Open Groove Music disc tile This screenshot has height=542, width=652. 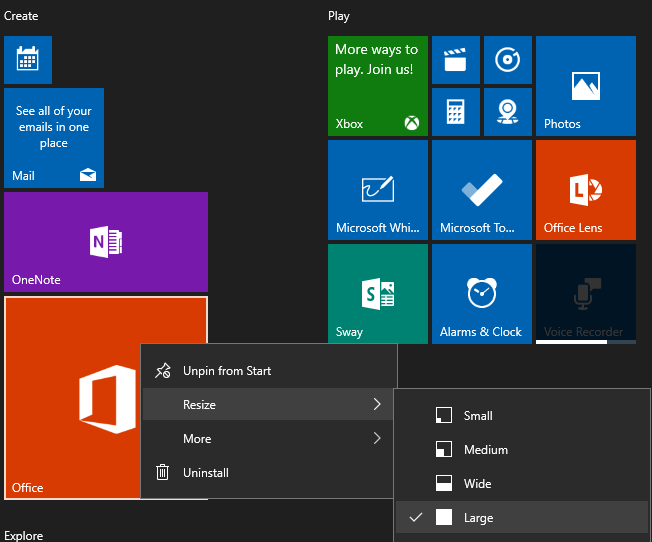click(x=508, y=59)
